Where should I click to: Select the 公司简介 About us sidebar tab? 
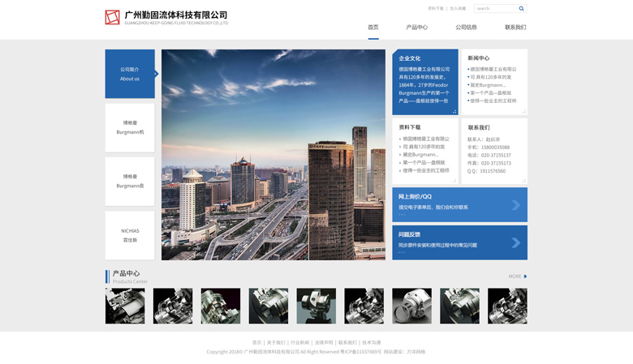(130, 74)
